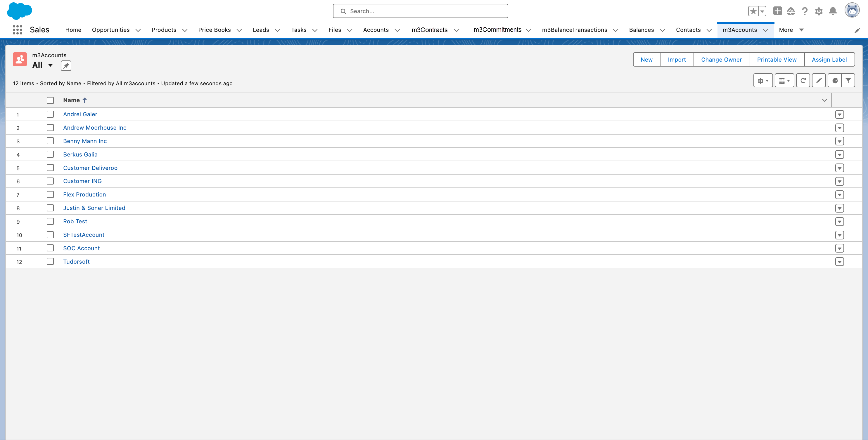Open the favorites list dropdown arrow
This screenshot has width=868, height=440.
coord(762,11)
